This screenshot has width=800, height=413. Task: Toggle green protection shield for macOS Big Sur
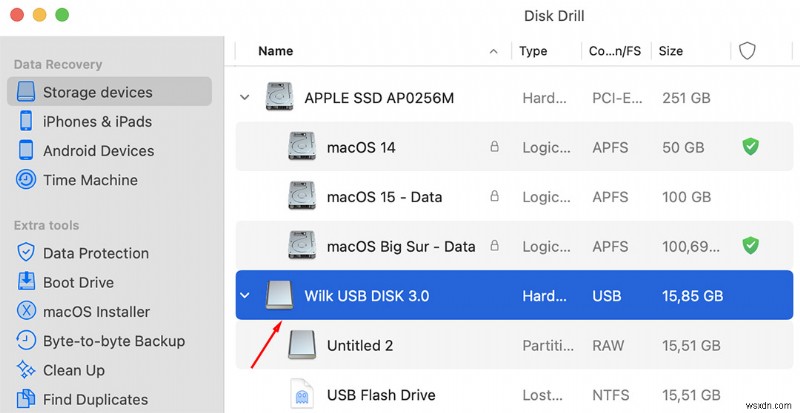click(750, 246)
